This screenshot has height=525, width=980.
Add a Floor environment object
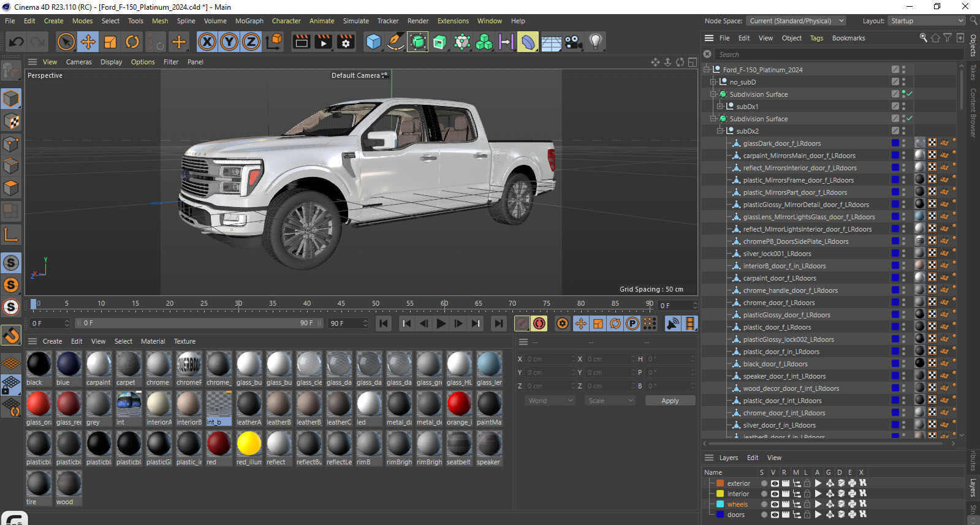pos(551,42)
